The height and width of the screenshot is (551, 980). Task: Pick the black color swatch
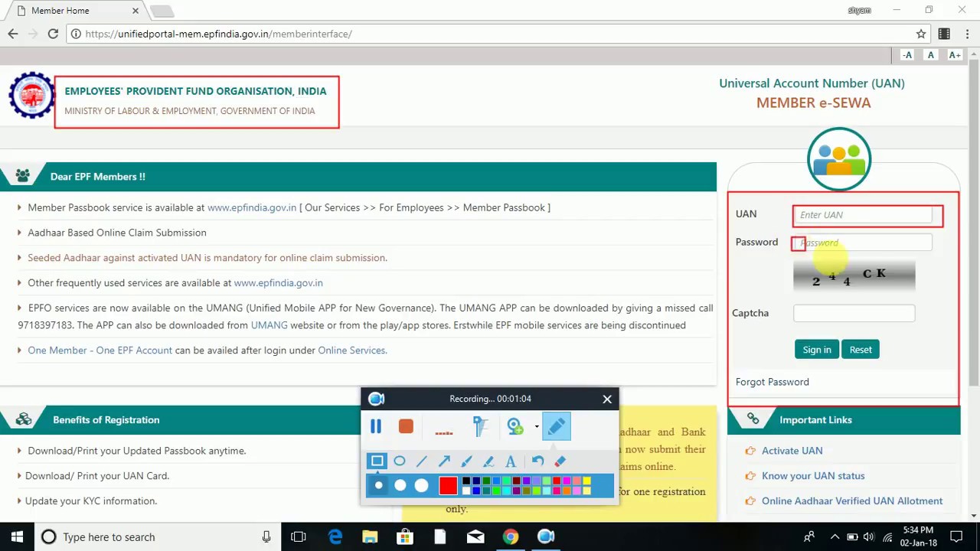[x=466, y=481]
